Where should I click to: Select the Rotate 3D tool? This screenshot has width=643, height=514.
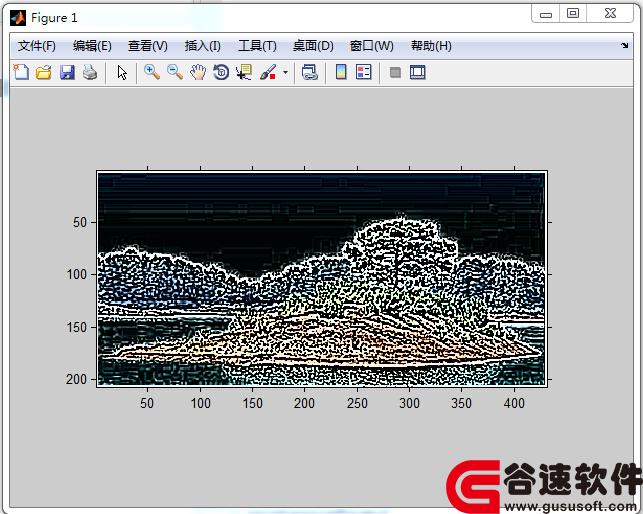(221, 73)
